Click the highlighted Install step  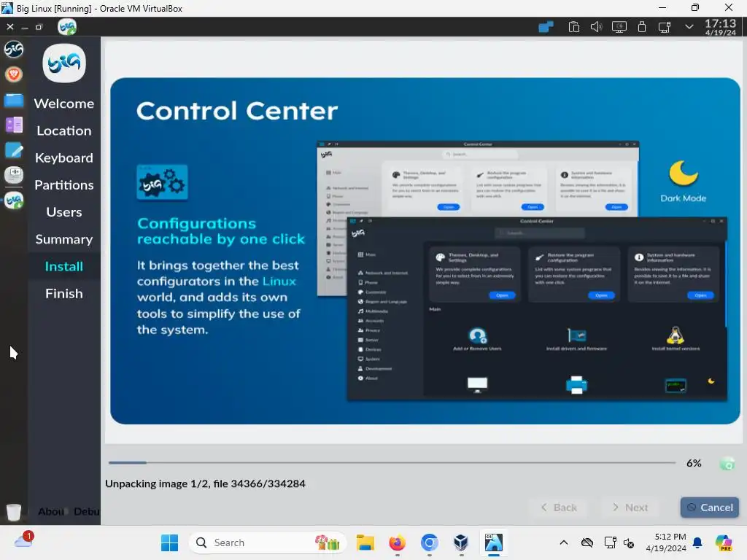coord(64,266)
